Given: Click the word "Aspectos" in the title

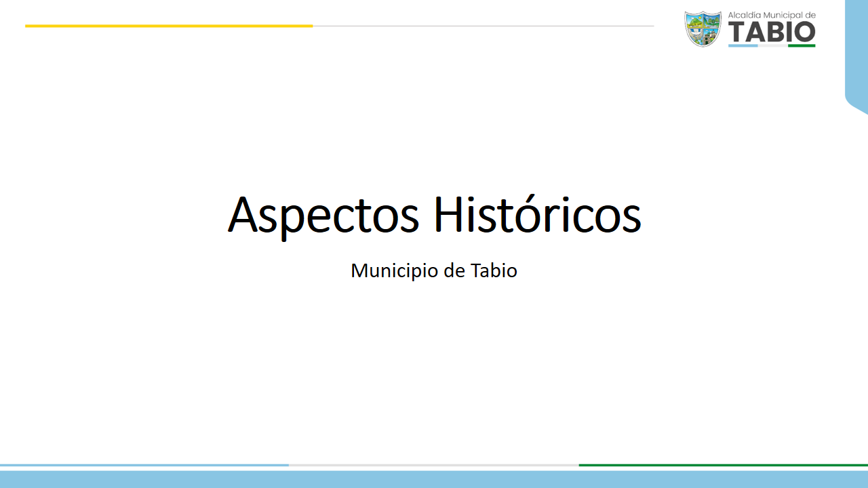Looking at the screenshot, I should coord(323,216).
